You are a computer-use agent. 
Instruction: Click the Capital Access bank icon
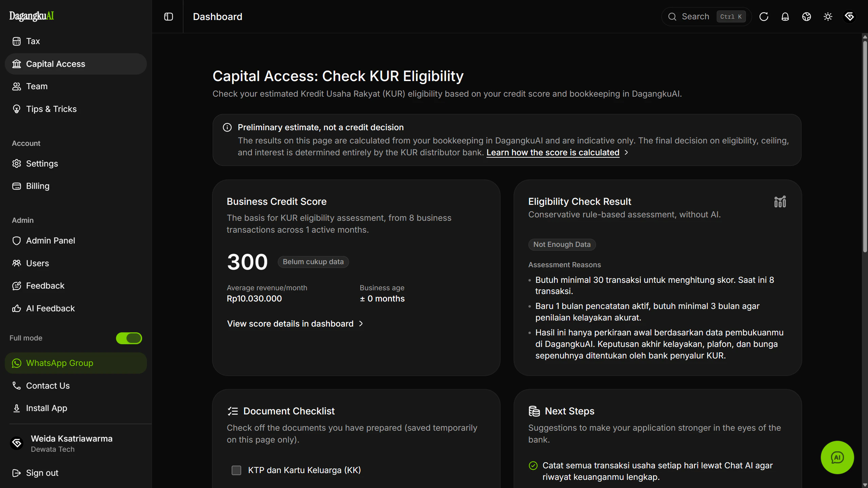click(17, 64)
